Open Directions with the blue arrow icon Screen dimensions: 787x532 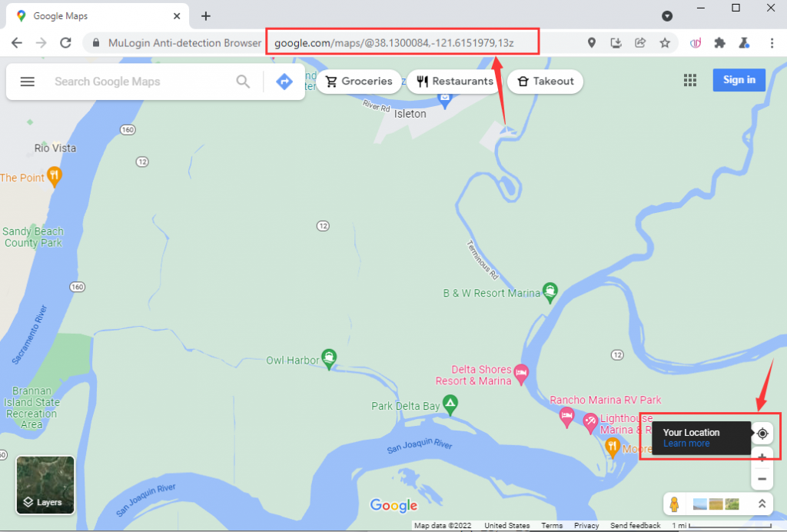[284, 81]
